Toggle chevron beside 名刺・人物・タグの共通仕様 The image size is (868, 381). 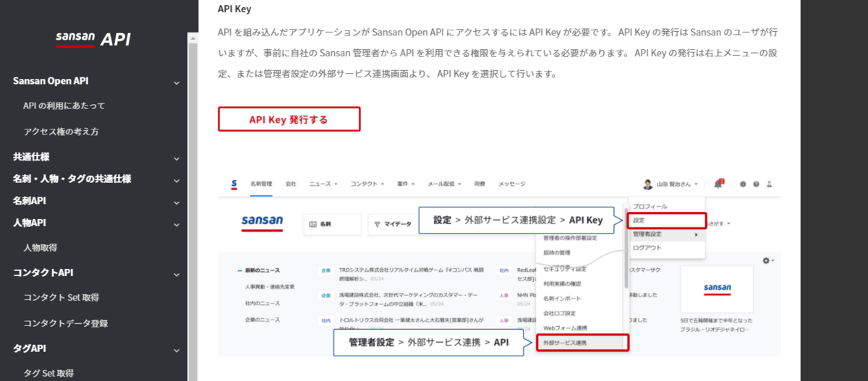click(x=176, y=179)
